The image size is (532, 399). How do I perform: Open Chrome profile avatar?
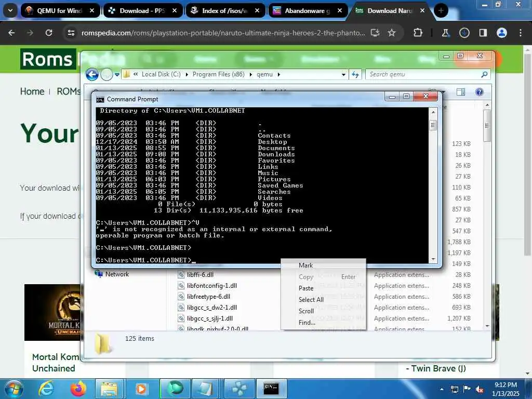point(502,33)
